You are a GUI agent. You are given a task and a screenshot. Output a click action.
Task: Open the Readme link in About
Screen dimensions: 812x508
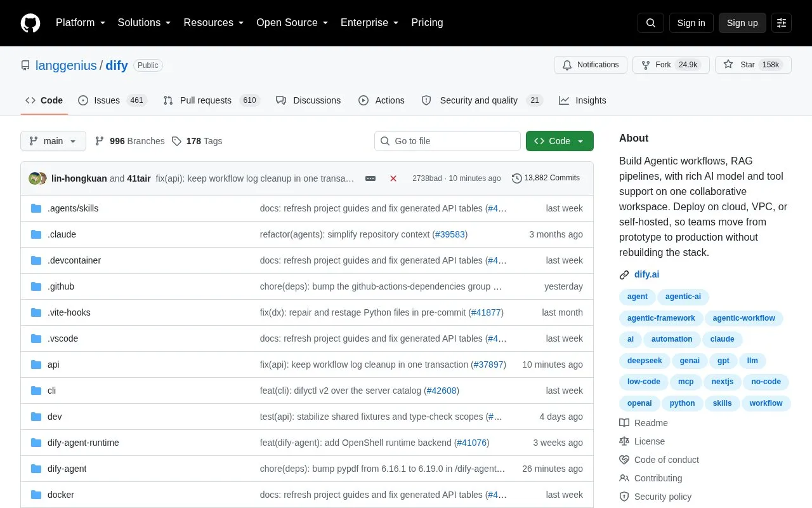coord(643,423)
